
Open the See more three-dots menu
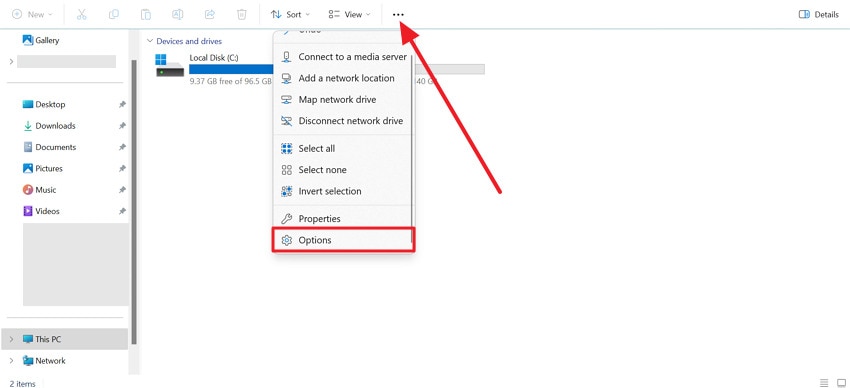[398, 15]
